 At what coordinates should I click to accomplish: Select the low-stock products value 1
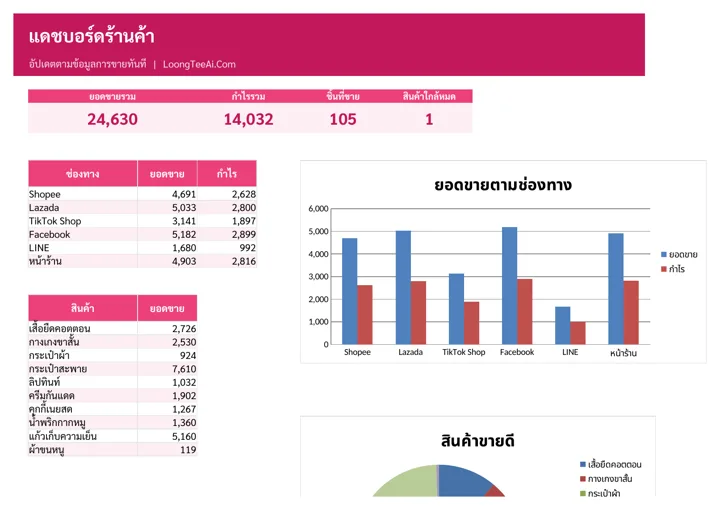click(x=429, y=119)
